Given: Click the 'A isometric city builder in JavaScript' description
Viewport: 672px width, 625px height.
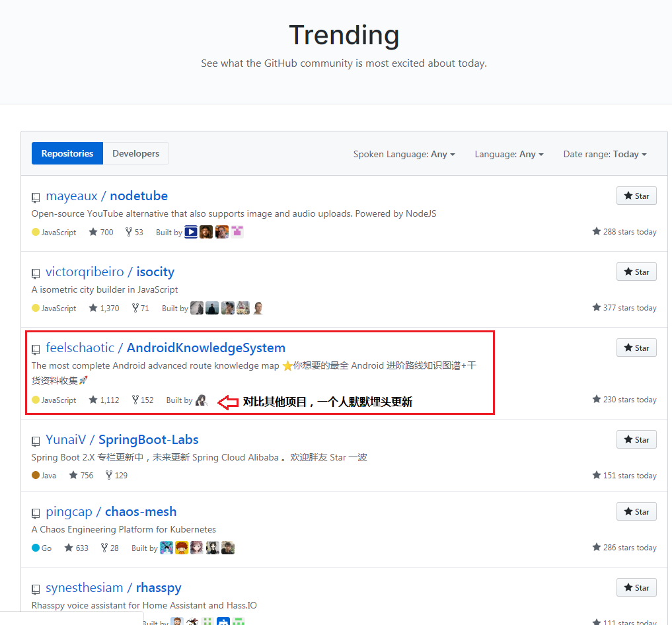Looking at the screenshot, I should 104,289.
